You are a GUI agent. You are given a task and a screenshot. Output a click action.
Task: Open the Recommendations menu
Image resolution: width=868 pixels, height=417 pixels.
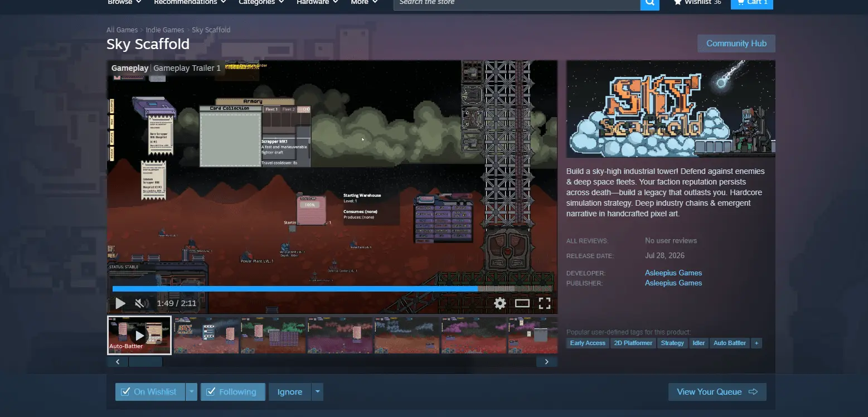190,3
